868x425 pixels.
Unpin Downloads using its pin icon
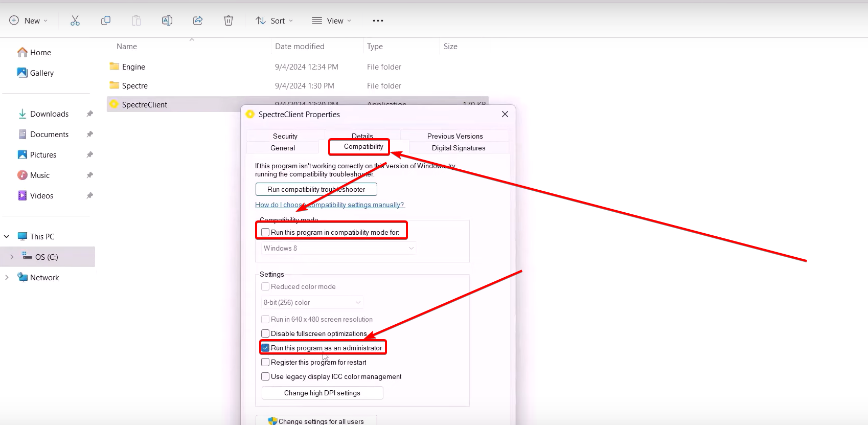pos(89,114)
